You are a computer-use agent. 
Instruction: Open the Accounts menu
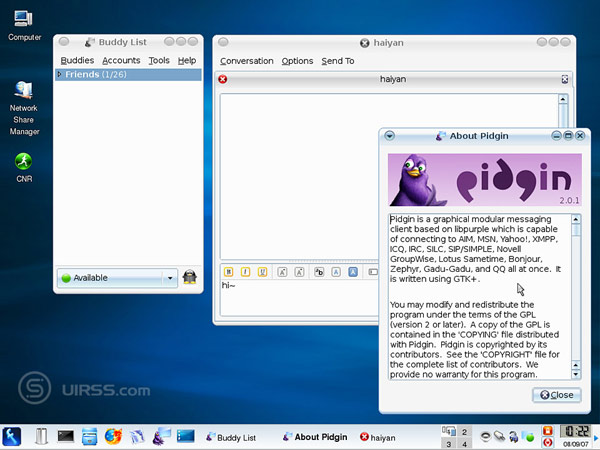121,60
